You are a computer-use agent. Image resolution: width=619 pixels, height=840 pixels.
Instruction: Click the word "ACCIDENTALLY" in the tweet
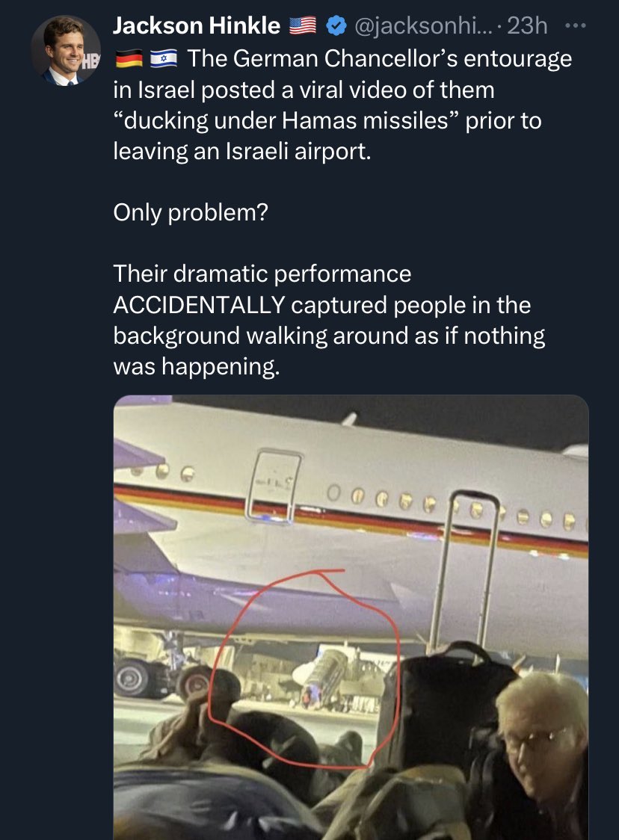click(198, 305)
